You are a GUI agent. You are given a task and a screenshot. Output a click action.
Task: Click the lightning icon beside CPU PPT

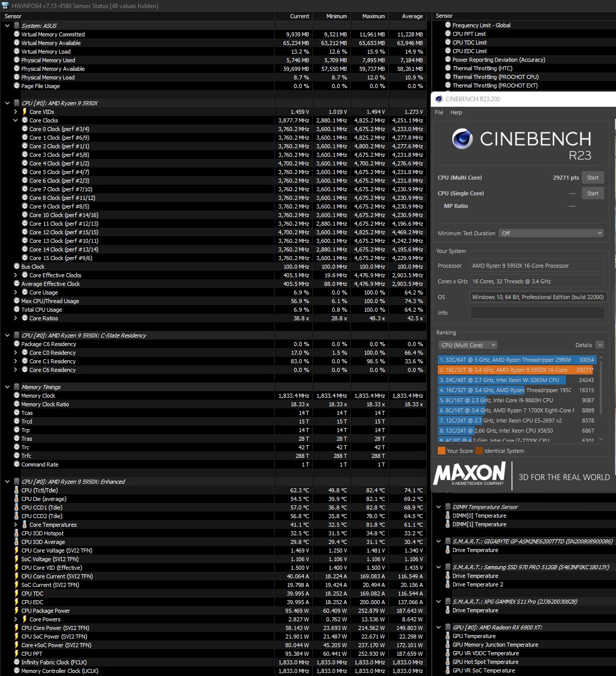17,654
